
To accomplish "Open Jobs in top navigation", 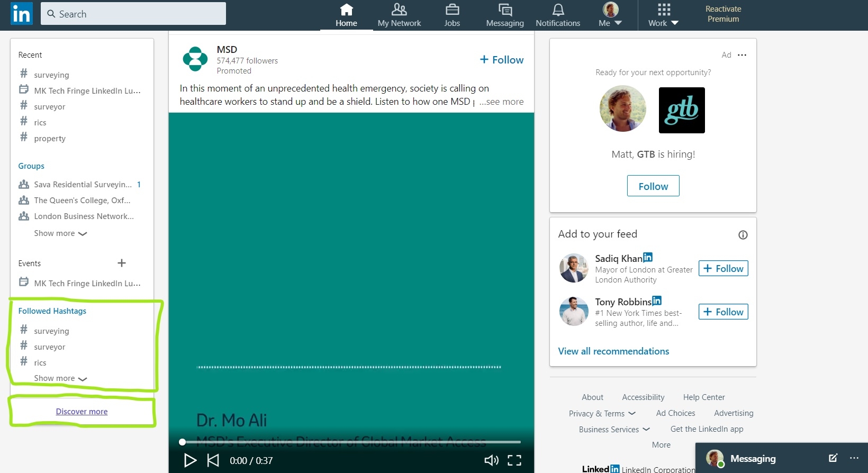I will click(x=452, y=15).
